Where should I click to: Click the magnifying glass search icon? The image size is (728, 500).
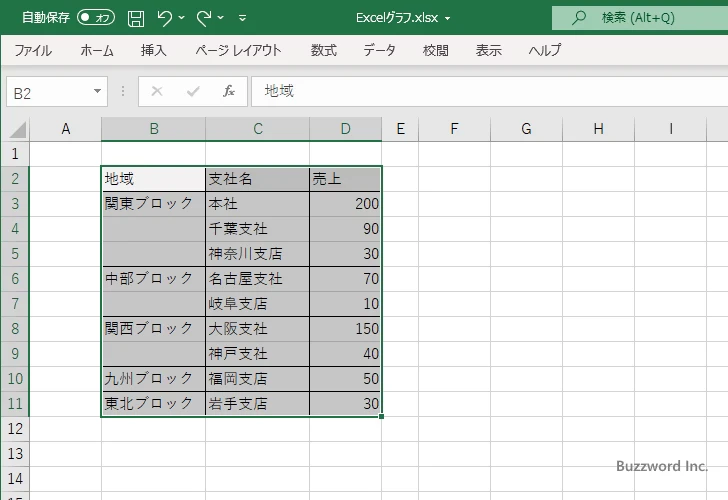578,18
